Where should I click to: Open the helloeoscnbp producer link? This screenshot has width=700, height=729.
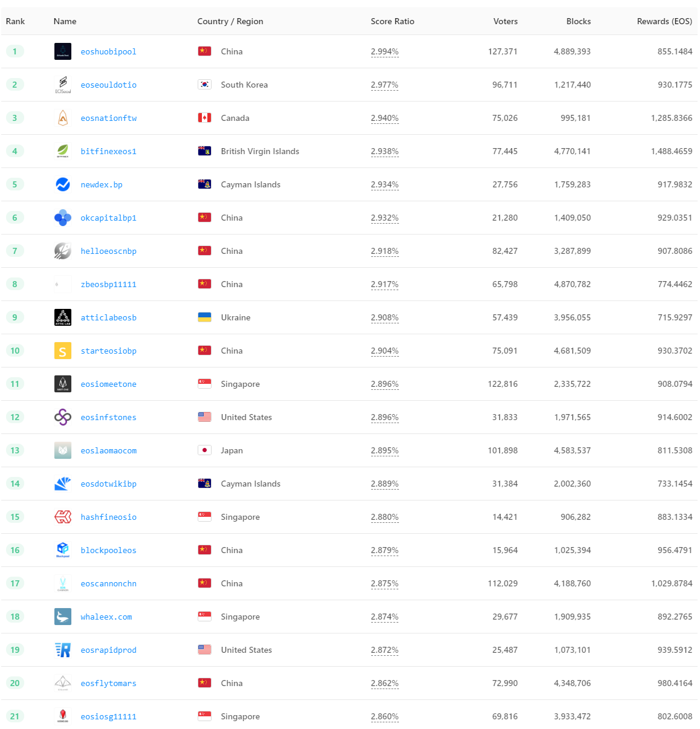109,251
